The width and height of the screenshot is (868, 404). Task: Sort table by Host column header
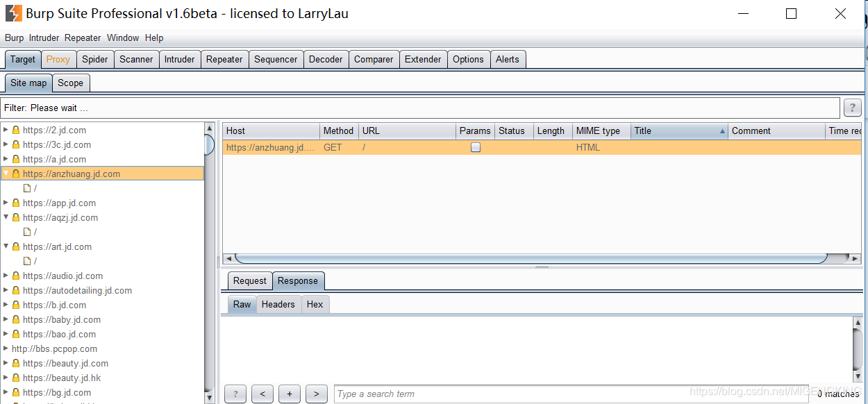pos(272,131)
